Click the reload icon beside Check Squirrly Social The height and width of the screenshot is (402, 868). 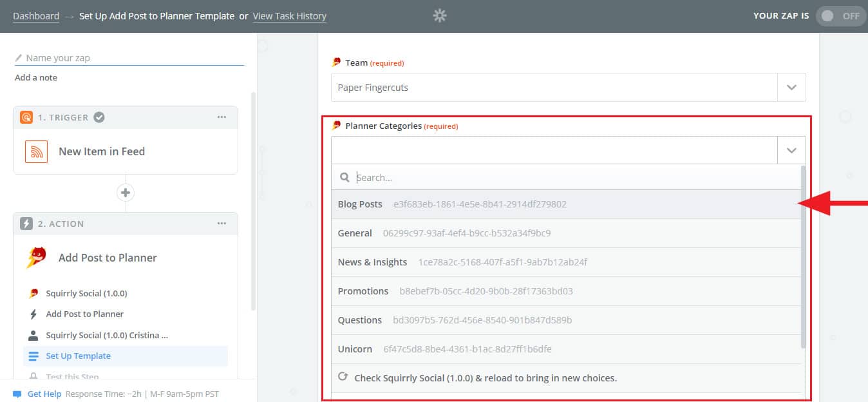pyautogui.click(x=343, y=378)
